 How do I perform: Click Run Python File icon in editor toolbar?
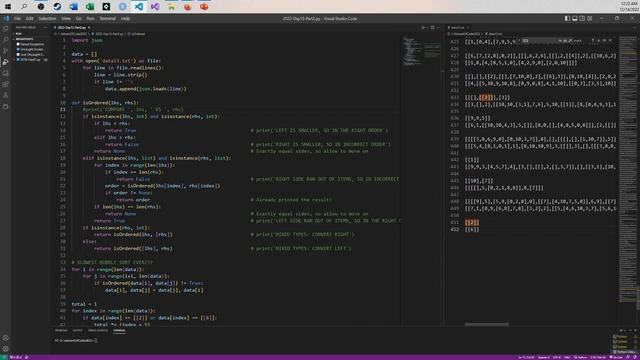pyautogui.click(x=423, y=28)
